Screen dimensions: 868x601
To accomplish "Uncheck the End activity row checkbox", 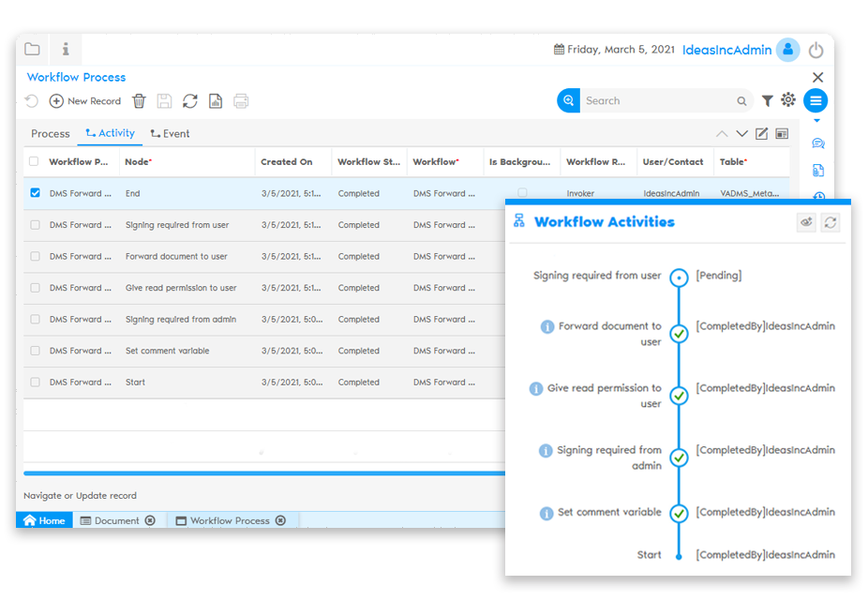I will pyautogui.click(x=35, y=193).
